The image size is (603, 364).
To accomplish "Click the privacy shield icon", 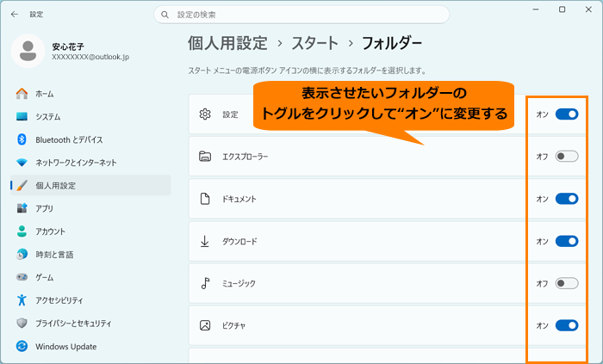I will coord(22,323).
